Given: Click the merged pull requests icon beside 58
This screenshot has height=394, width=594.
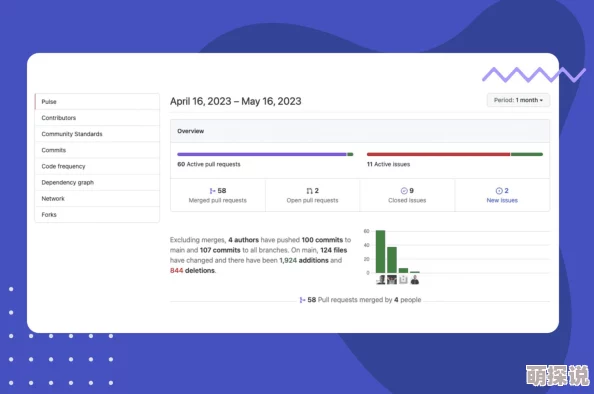Looking at the screenshot, I should (x=212, y=191).
